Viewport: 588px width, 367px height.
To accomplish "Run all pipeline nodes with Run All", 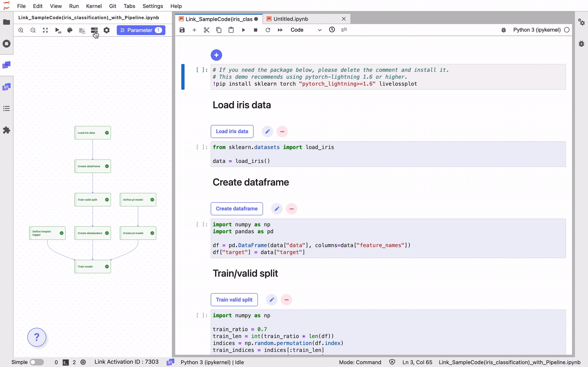I will point(58,30).
